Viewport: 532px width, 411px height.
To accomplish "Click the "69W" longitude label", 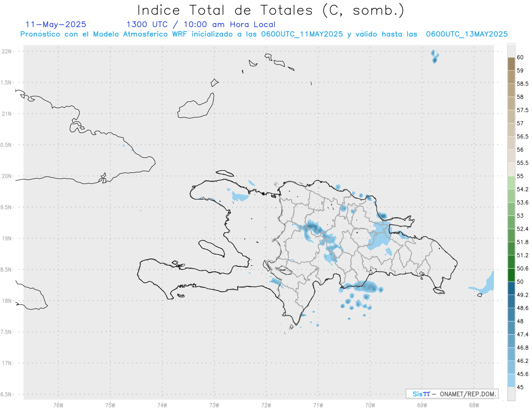I will [422, 405].
